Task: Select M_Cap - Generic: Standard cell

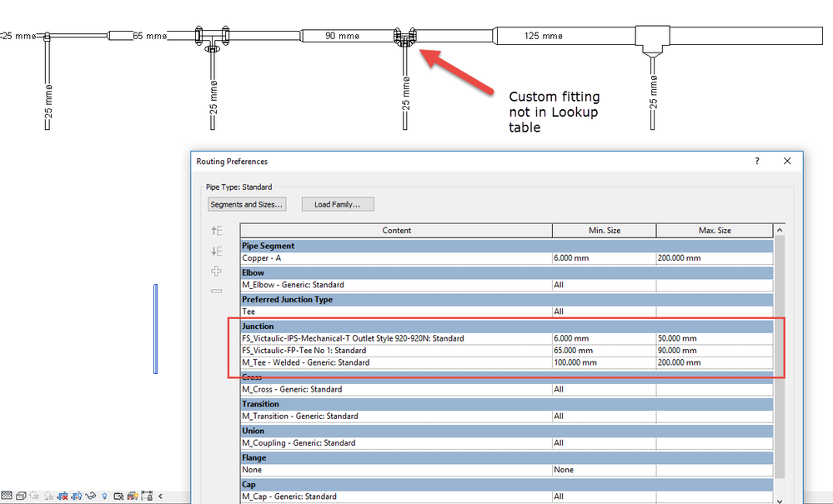Action: click(396, 496)
